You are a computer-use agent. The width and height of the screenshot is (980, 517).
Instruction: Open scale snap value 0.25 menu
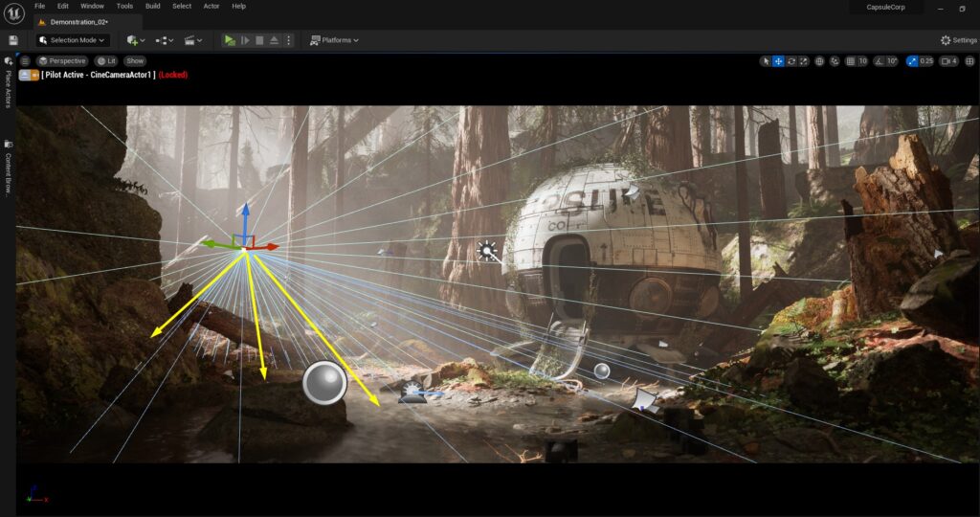coord(926,61)
